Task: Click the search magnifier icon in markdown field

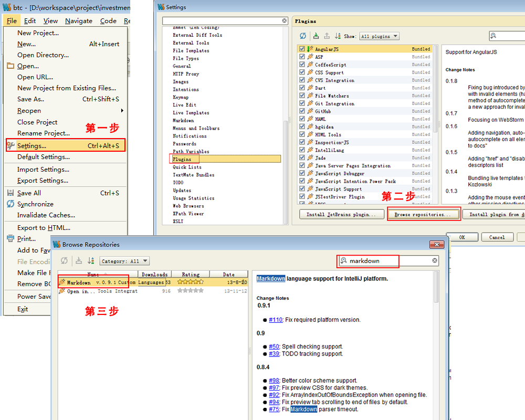Action: [x=343, y=260]
